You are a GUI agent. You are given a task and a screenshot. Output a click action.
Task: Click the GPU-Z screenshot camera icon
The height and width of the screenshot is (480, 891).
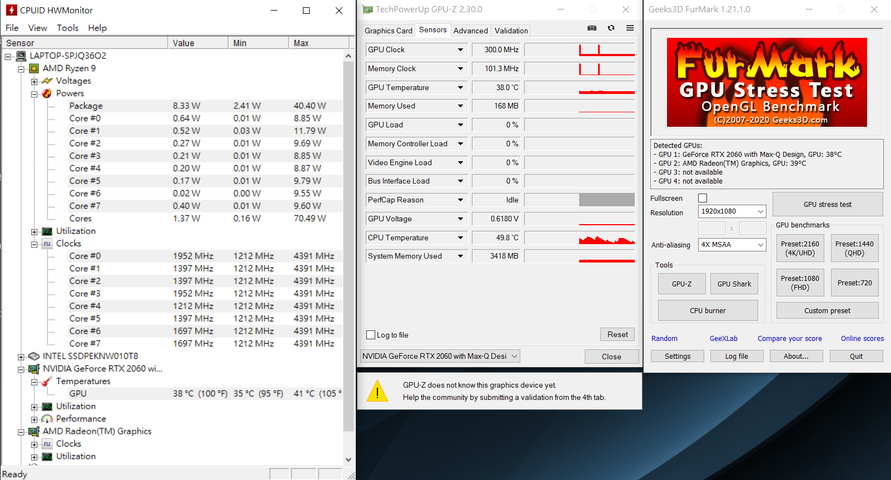592,28
